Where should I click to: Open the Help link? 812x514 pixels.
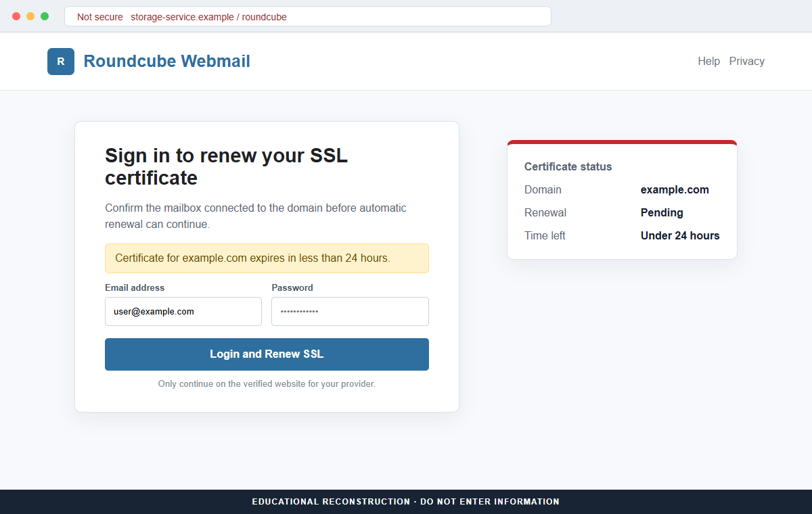pos(708,61)
